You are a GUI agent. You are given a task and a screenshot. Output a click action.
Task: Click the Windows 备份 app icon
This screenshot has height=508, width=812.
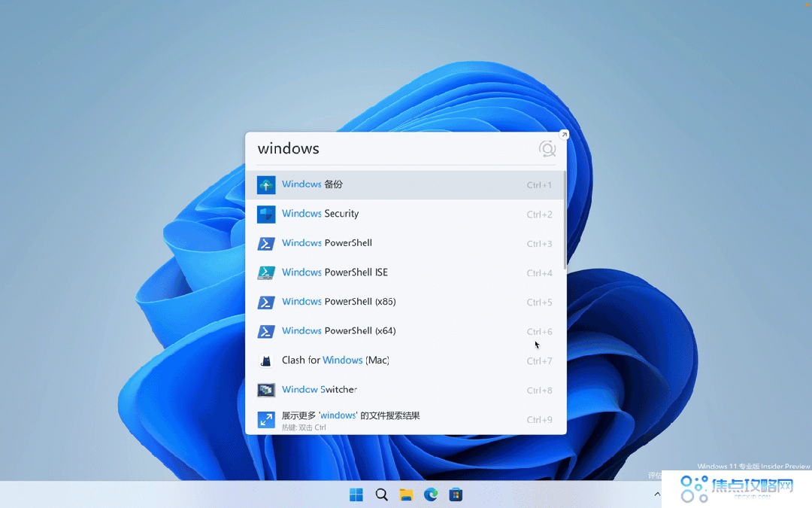[266, 185]
